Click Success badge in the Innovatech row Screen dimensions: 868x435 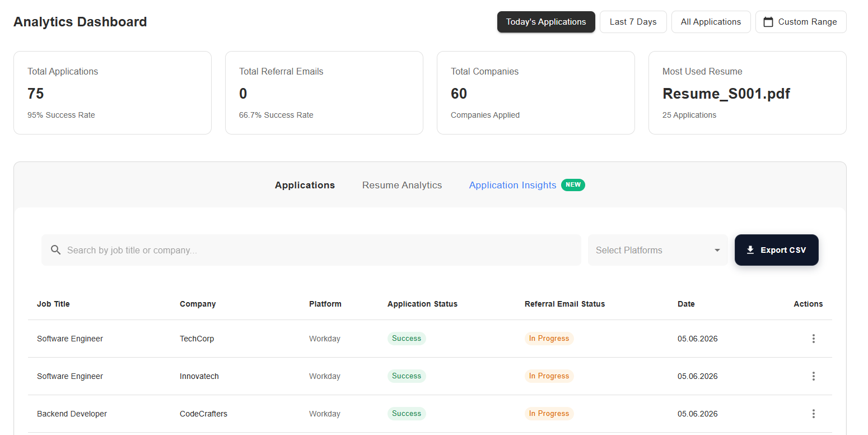(407, 376)
